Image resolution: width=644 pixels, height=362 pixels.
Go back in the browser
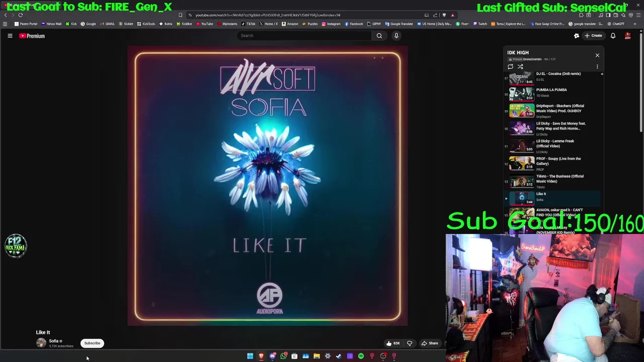pyautogui.click(x=6, y=15)
